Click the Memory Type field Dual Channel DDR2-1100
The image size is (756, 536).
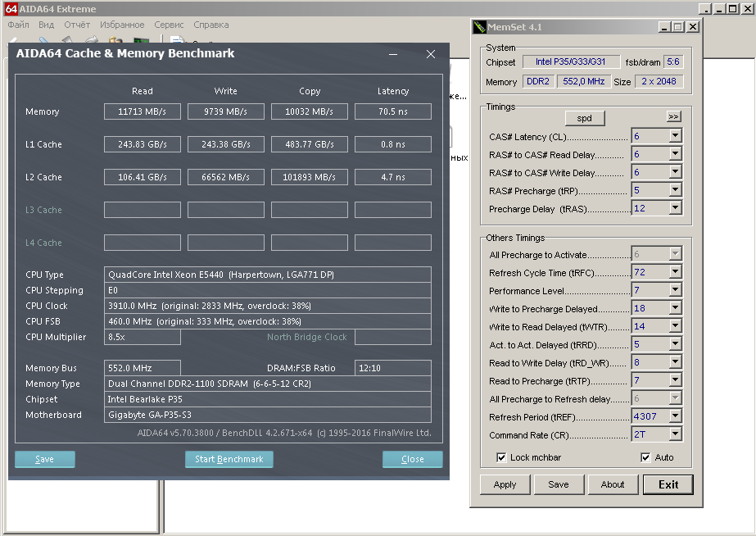click(x=268, y=384)
